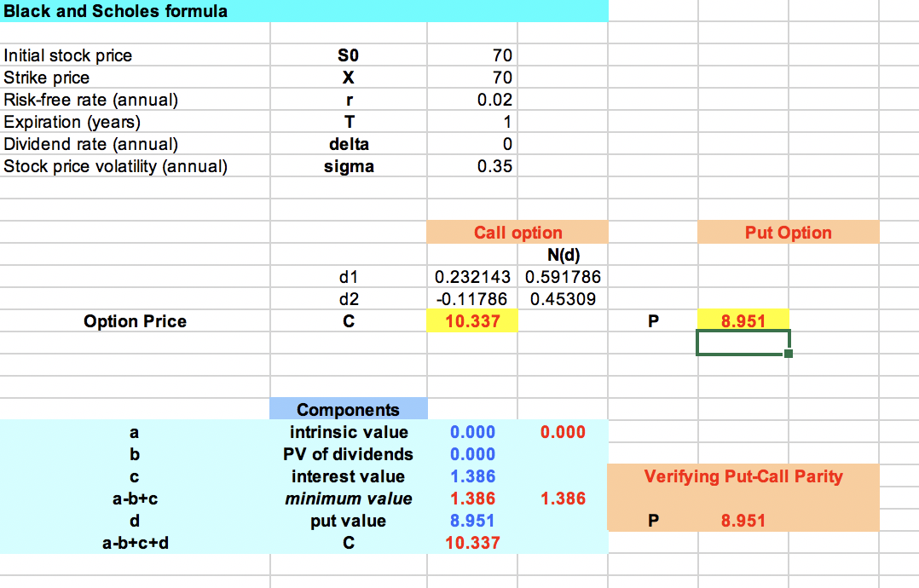Select the 'P' label in parity box

654,522
